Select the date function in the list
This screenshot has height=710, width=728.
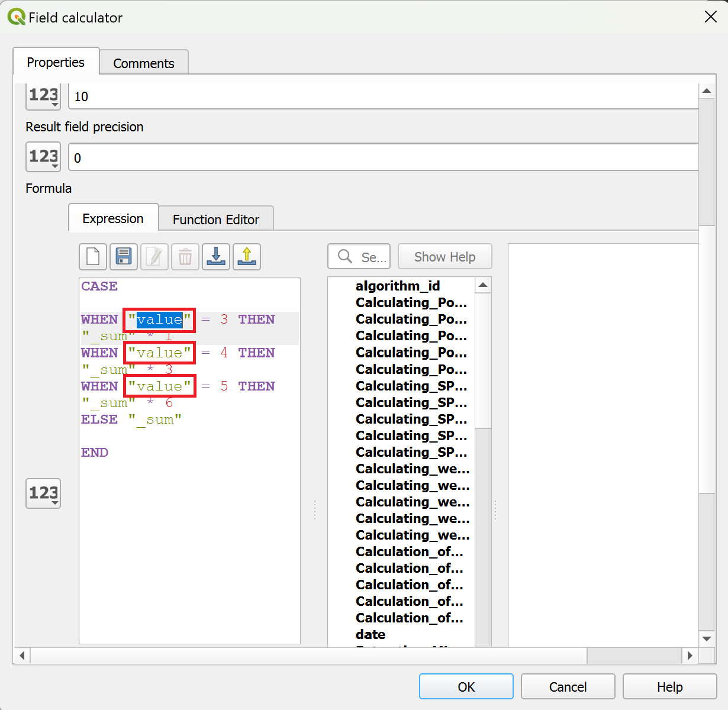click(x=370, y=634)
